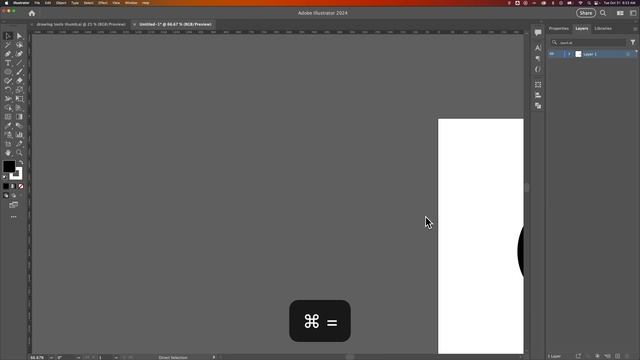Select the Blend tool
Image resolution: width=640 pixels, height=360 pixels.
click(19, 126)
